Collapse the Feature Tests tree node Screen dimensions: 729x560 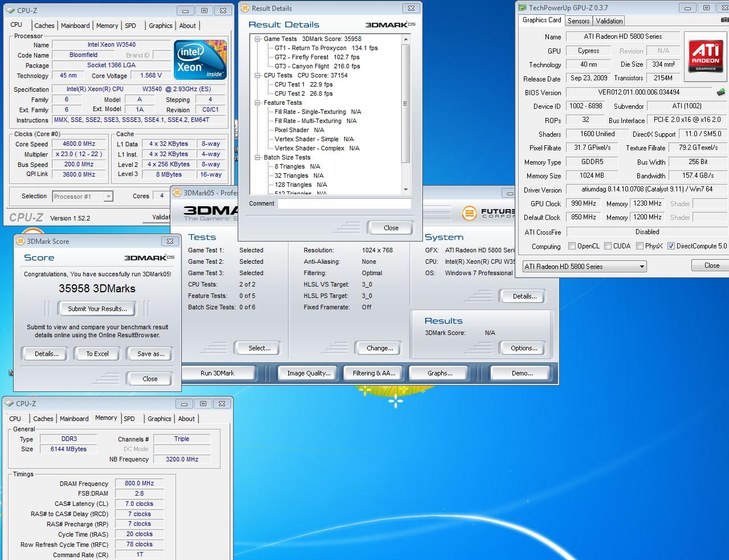tap(258, 103)
